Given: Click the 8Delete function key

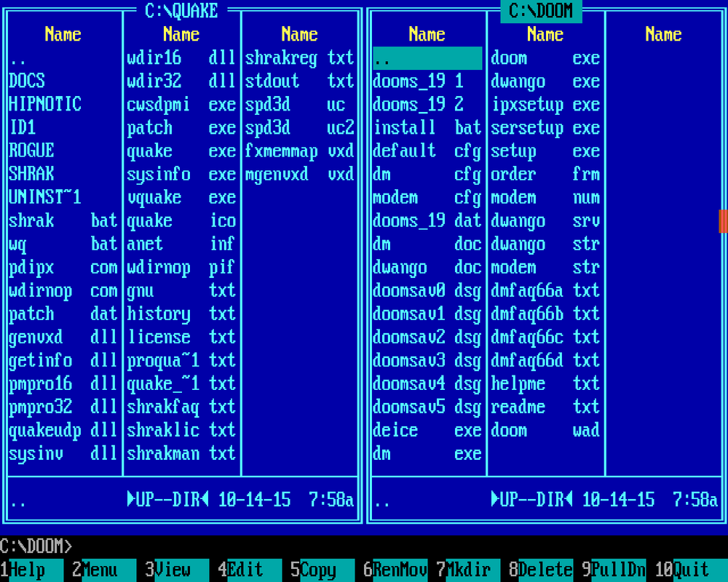Looking at the screenshot, I should pyautogui.click(x=542, y=570).
